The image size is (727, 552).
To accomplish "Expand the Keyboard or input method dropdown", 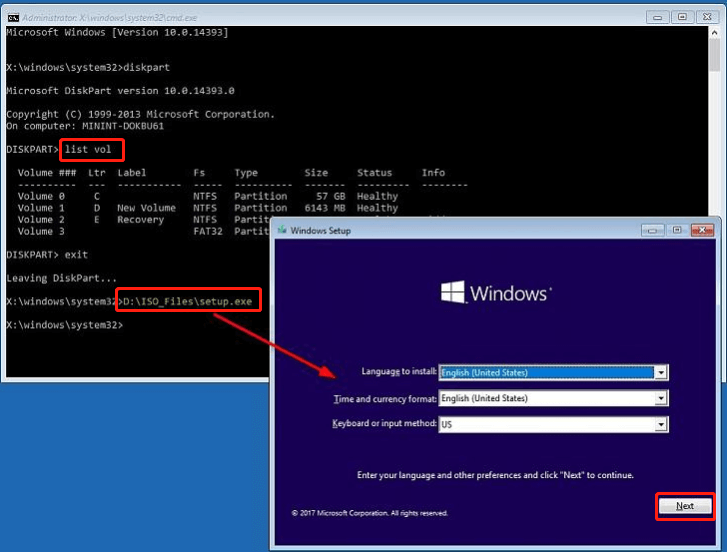I will tap(660, 424).
